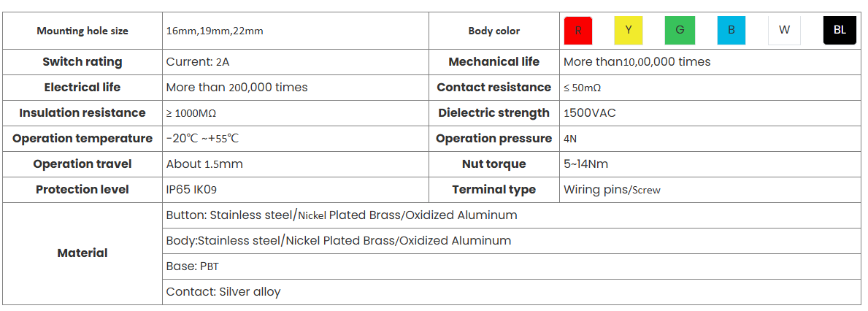Click the 1500VAC dielectric strength value
The width and height of the screenshot is (868, 311).
[590, 113]
